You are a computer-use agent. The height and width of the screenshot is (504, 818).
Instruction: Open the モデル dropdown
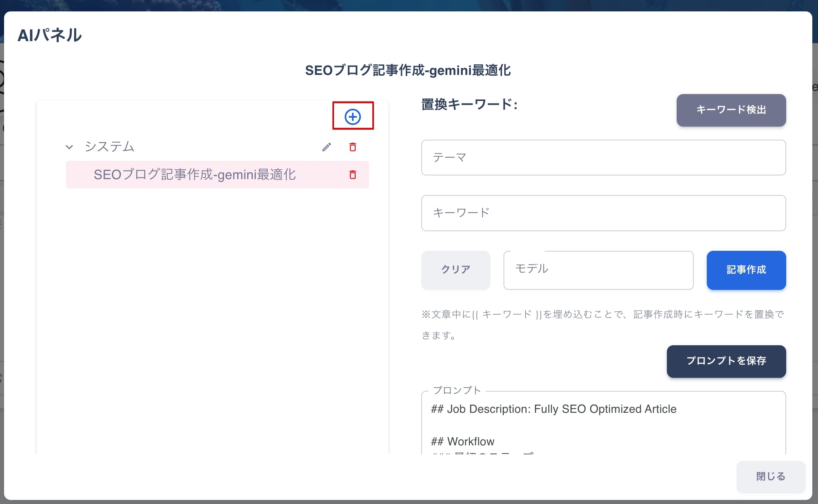(x=598, y=270)
